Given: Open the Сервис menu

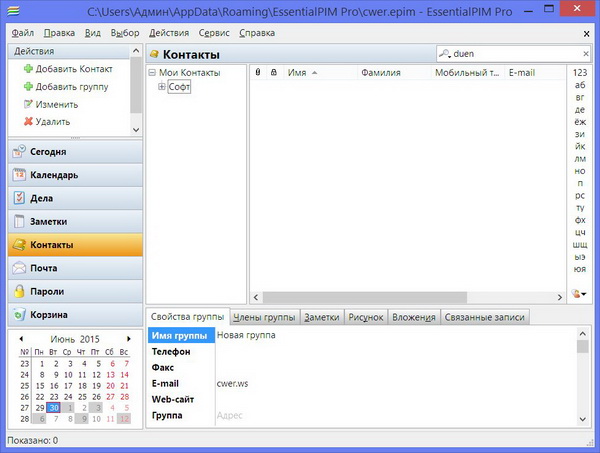Looking at the screenshot, I should (214, 32).
